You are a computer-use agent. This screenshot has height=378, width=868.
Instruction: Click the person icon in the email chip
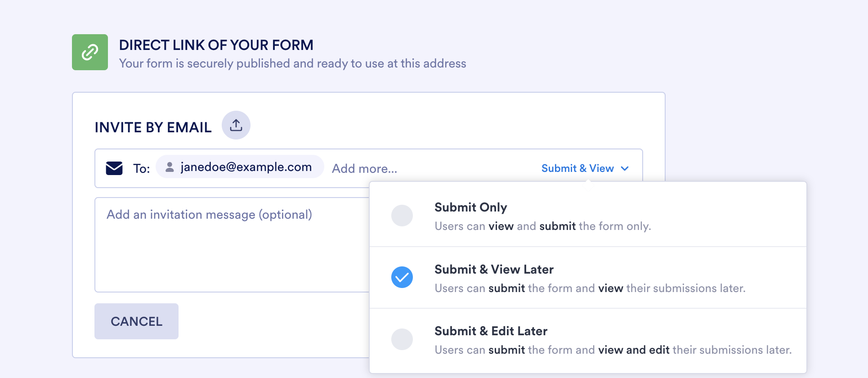[x=170, y=167]
